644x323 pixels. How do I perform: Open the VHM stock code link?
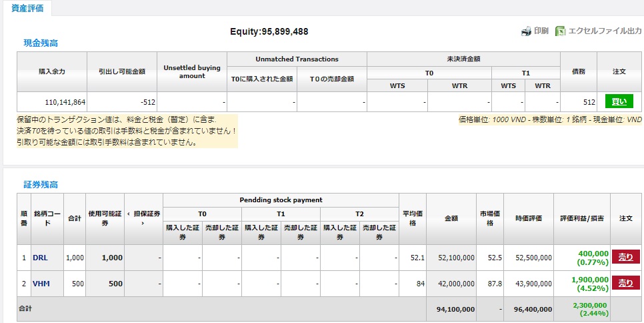tap(41, 284)
